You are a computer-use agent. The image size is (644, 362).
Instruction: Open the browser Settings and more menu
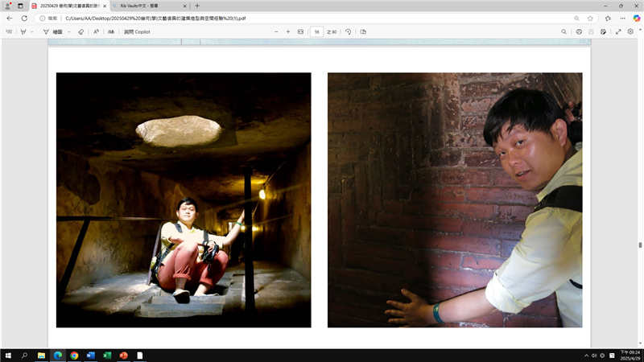click(621, 18)
